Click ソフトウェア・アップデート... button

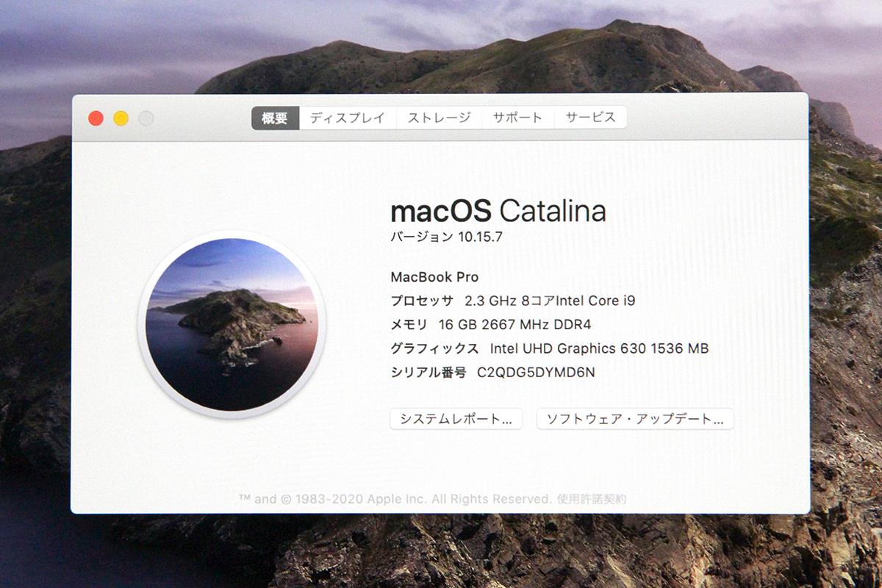(x=635, y=419)
